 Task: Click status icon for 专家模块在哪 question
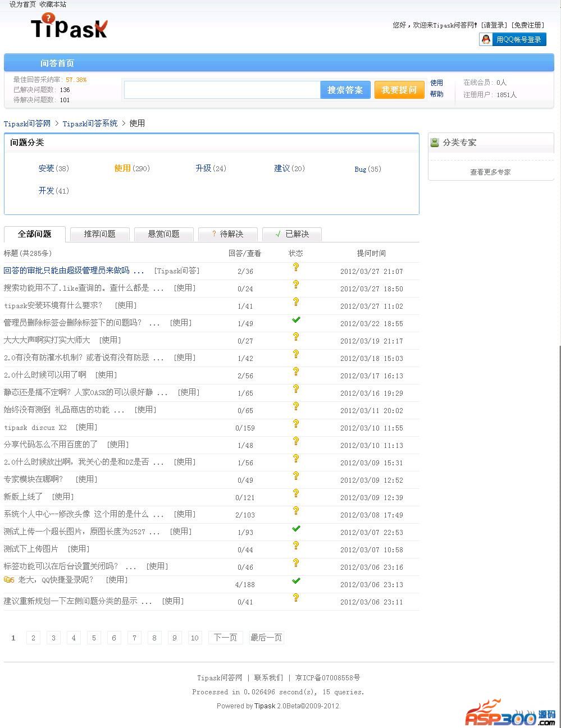coord(296,476)
